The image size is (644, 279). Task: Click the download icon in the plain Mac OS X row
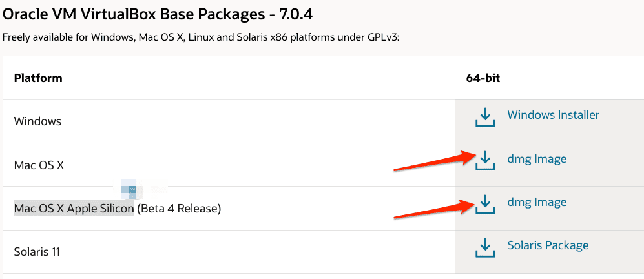[484, 161]
